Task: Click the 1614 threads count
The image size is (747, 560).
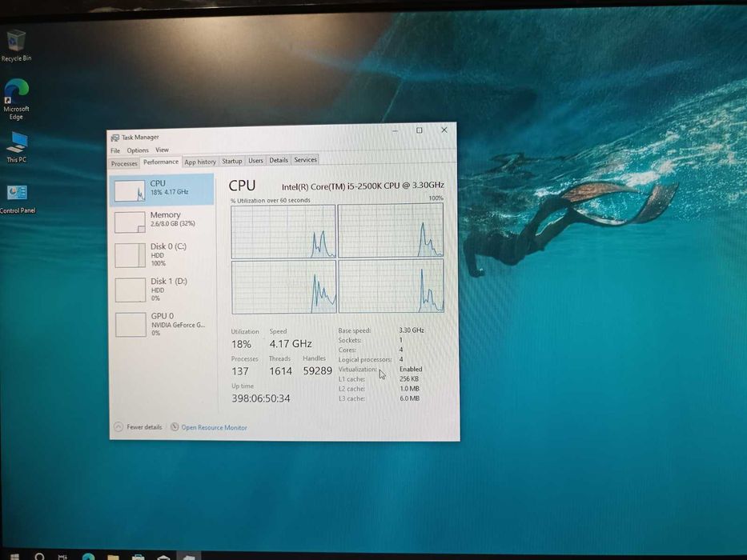Action: 280,371
